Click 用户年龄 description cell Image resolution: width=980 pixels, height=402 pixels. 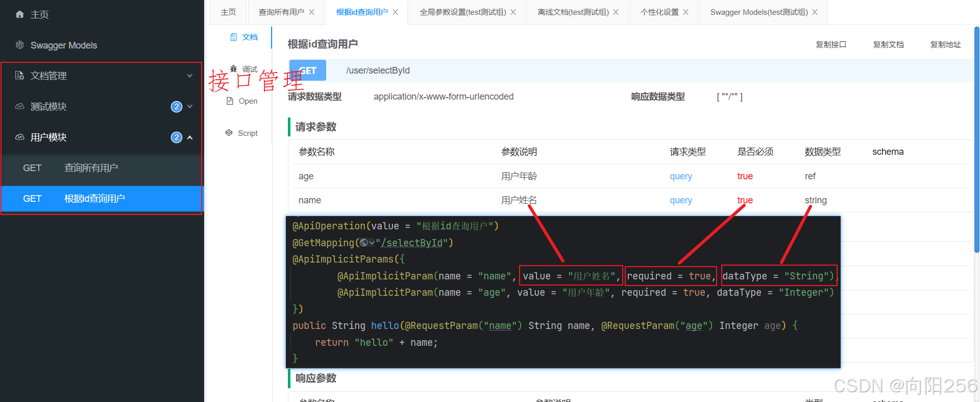click(x=519, y=176)
